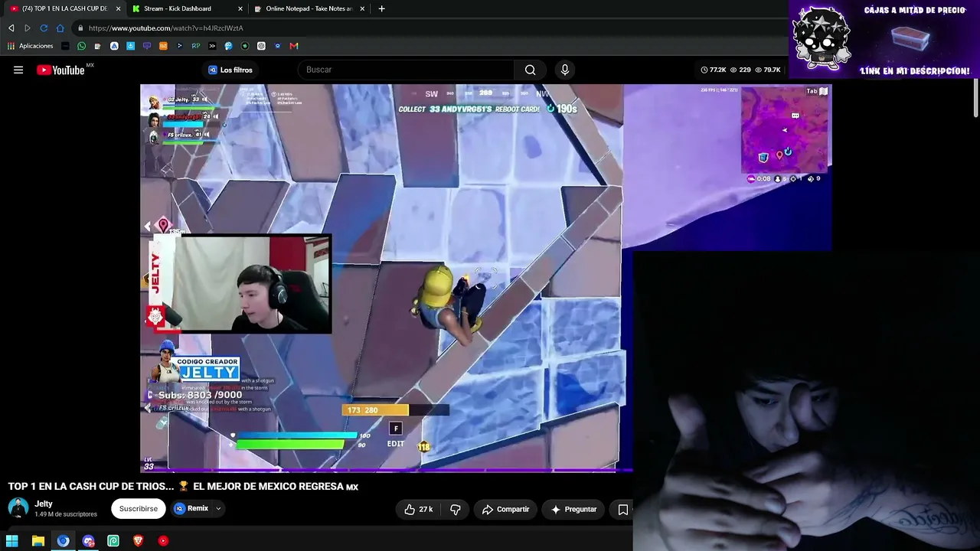Select the TOP 1 EN LA CASH CUP tab
Viewport: 980px width, 551px height.
(64, 8)
